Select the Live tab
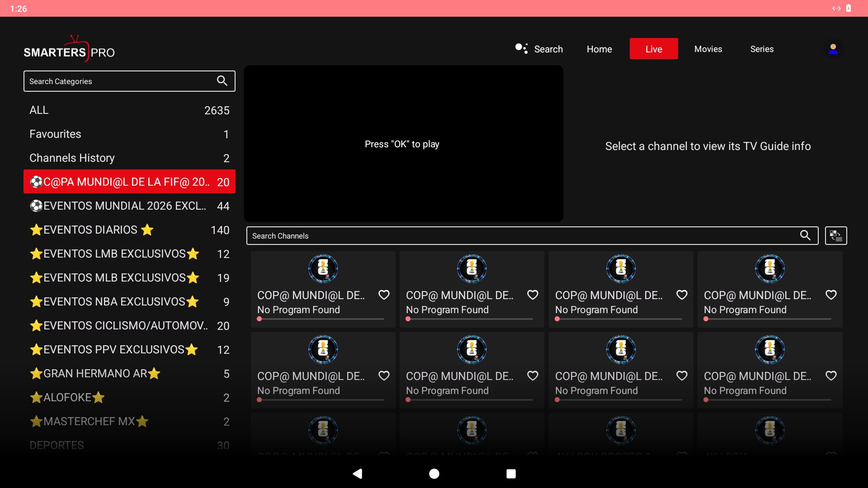 tap(654, 49)
